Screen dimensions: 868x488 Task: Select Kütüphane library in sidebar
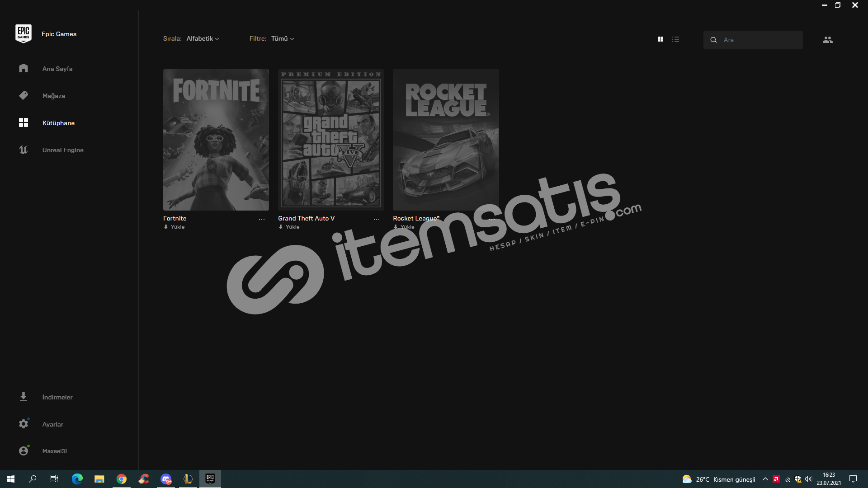[58, 123]
